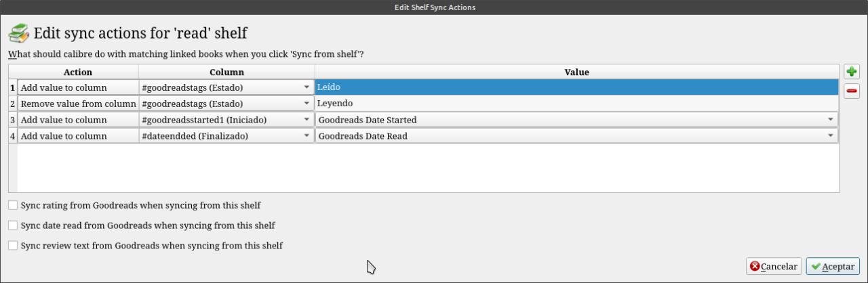868x283 pixels.
Task: Open row 1 column dropdown #goodreadstags
Action: click(307, 87)
